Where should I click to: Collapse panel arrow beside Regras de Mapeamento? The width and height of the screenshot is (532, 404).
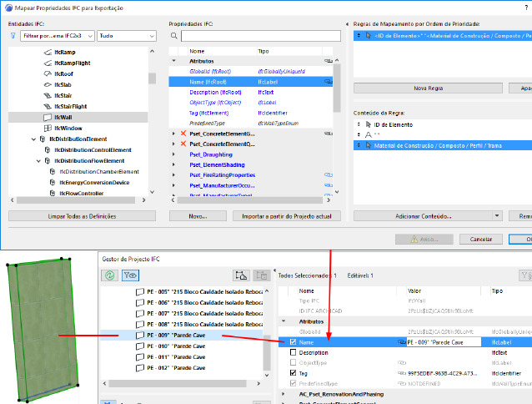tap(347, 24)
